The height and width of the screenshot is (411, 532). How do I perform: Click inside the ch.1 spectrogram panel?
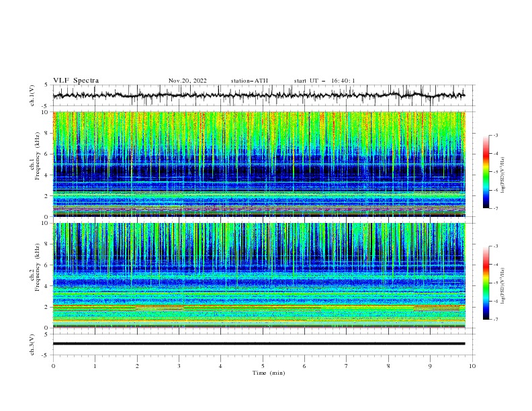coord(259,164)
